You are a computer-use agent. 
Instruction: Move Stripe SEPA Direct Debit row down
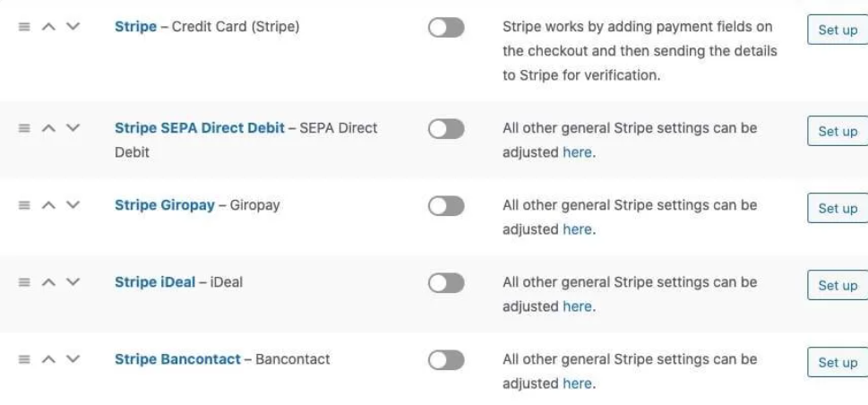[72, 129]
